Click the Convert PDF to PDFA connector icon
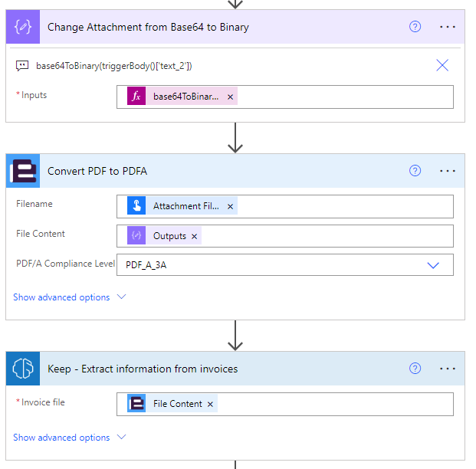Viewport: 476px width, 469px height. [x=22, y=171]
